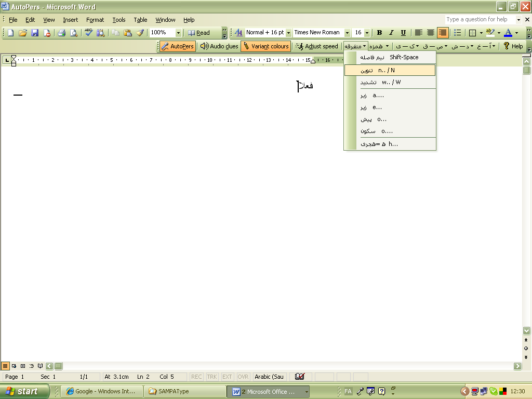Open the font size dropdown
532x399 pixels.
point(367,32)
